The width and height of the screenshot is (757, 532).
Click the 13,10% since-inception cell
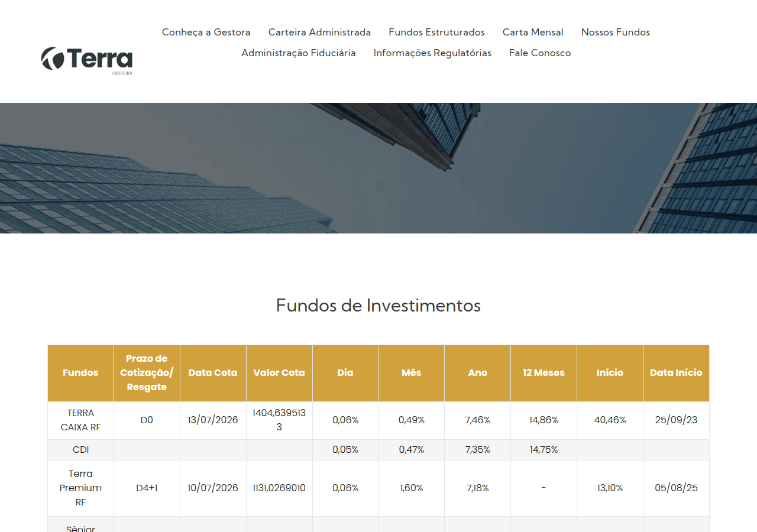(610, 488)
